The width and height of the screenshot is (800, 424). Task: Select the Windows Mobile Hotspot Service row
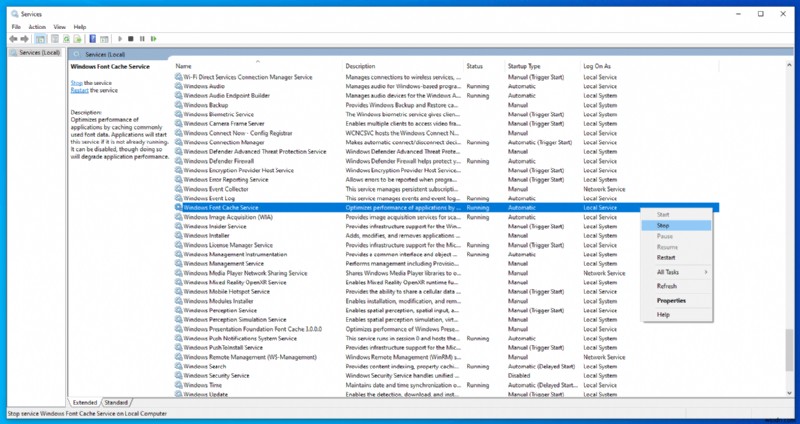[x=446, y=291]
